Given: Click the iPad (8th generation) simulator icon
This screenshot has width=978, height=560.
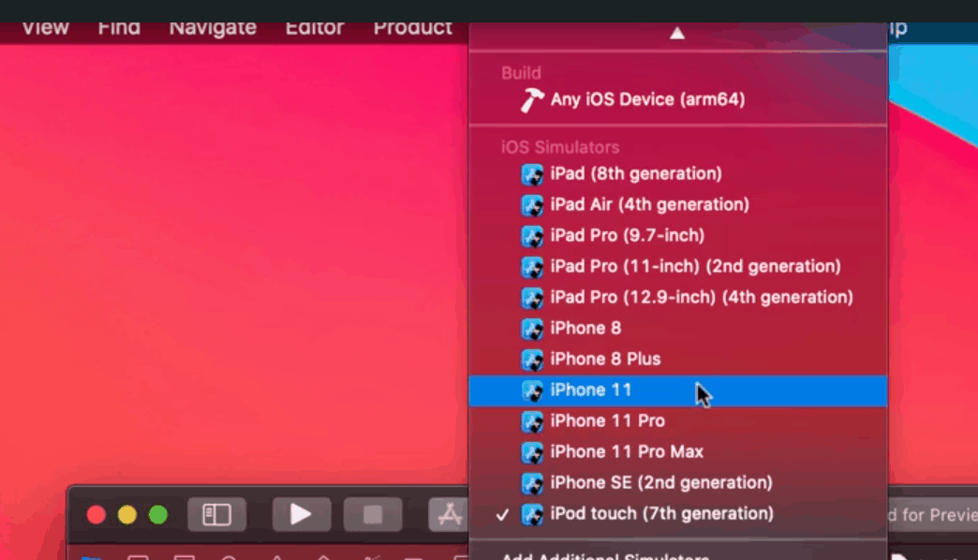Looking at the screenshot, I should [532, 174].
